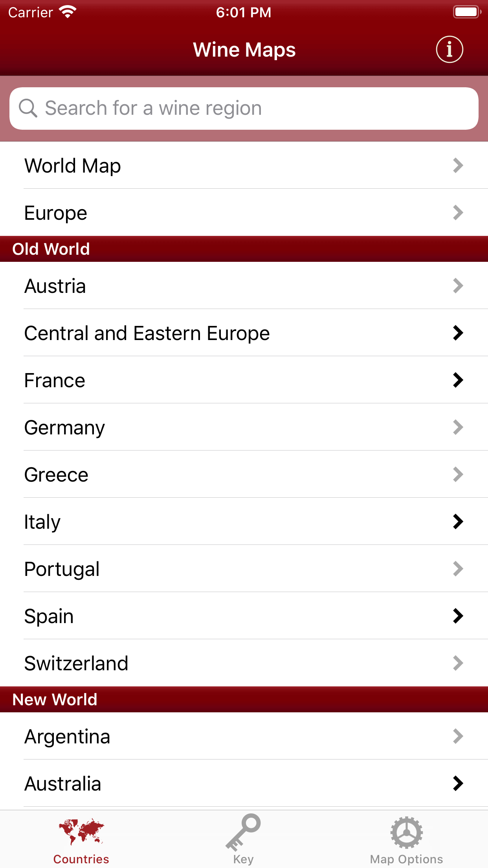488x868 pixels.
Task: Tap the battery indicator icon
Action: [467, 12]
